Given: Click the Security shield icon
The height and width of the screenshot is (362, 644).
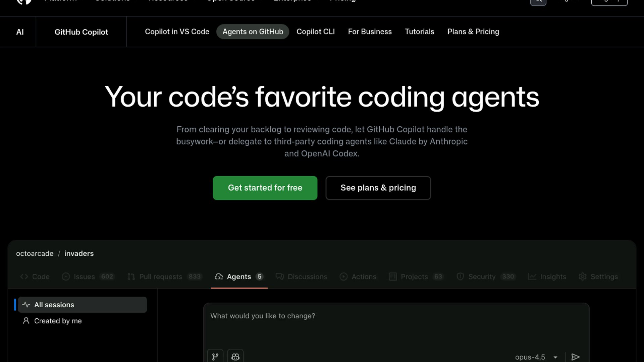Looking at the screenshot, I should coord(460,277).
